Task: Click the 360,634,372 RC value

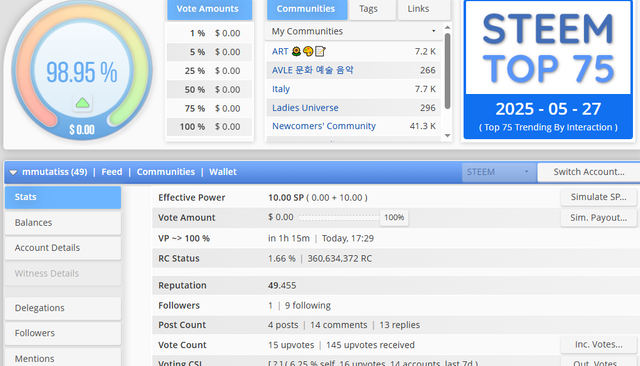Action: [340, 259]
